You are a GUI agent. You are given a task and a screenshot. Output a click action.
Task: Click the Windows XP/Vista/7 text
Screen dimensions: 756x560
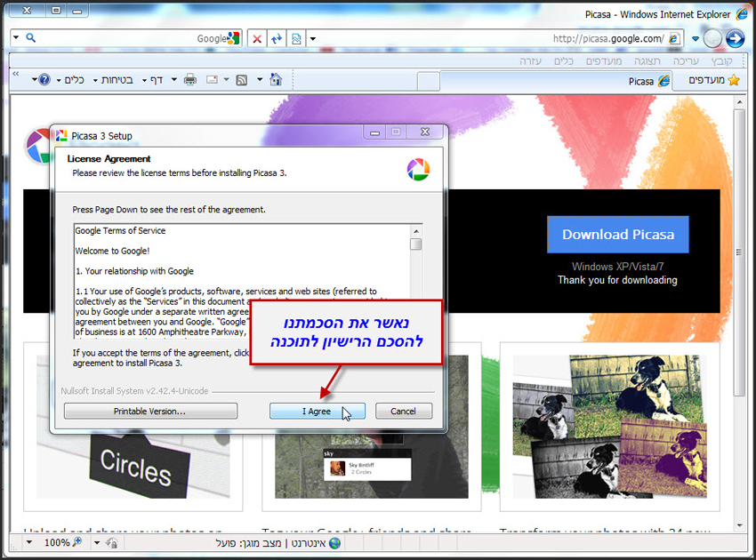click(x=617, y=267)
